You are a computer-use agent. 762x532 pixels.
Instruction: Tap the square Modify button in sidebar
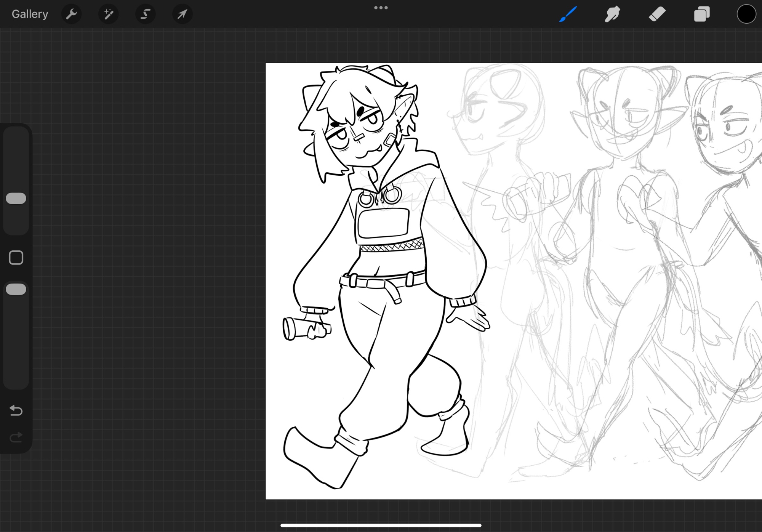click(x=16, y=258)
